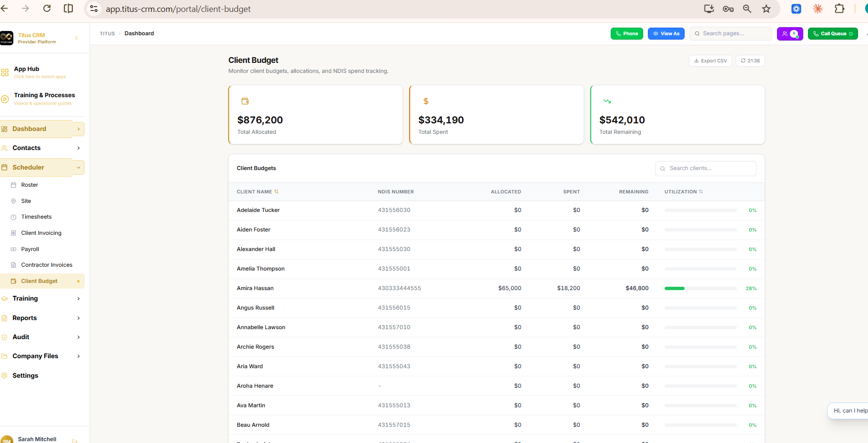This screenshot has width=868, height=443.
Task: Click the orange starburst extension icon
Action: [818, 9]
